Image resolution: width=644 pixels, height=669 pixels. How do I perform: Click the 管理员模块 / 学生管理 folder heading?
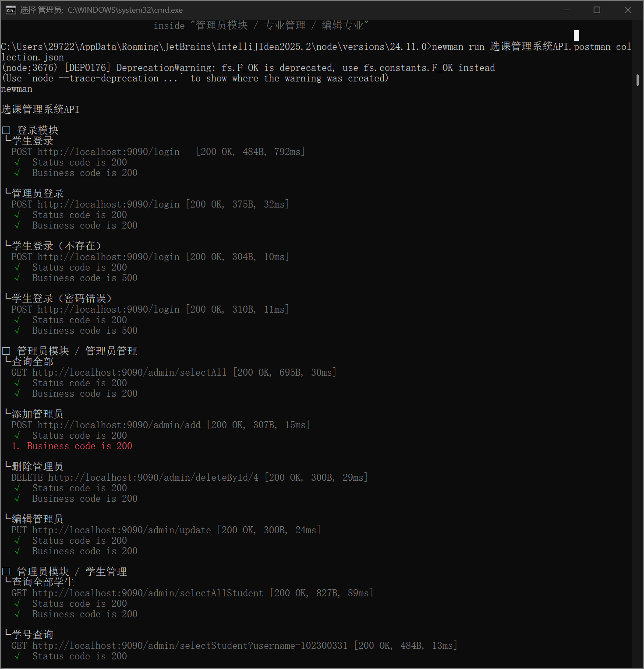(x=72, y=572)
